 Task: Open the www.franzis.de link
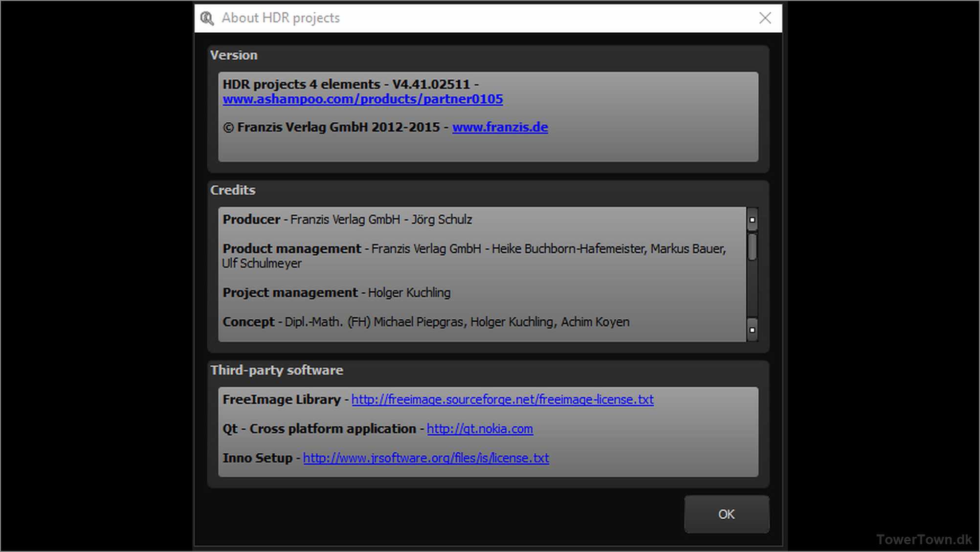(x=500, y=127)
